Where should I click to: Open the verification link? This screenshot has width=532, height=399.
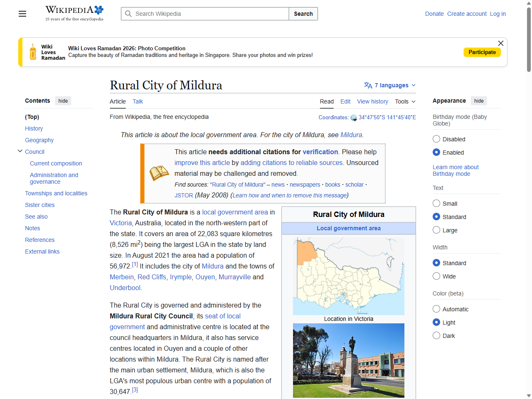[320, 152]
